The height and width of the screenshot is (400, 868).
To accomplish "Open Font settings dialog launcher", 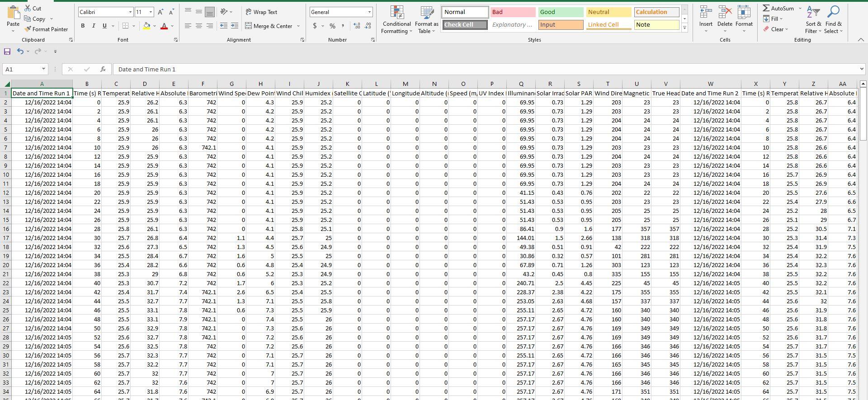I will pyautogui.click(x=176, y=40).
